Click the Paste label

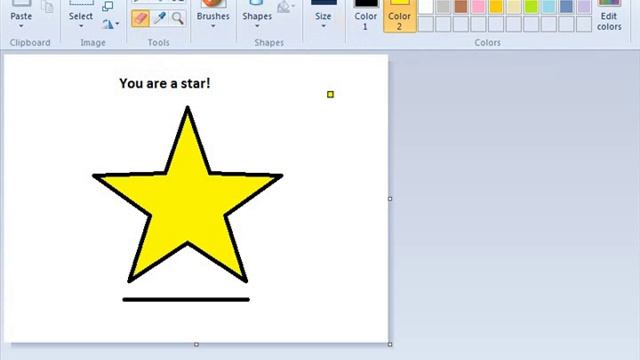tap(21, 16)
